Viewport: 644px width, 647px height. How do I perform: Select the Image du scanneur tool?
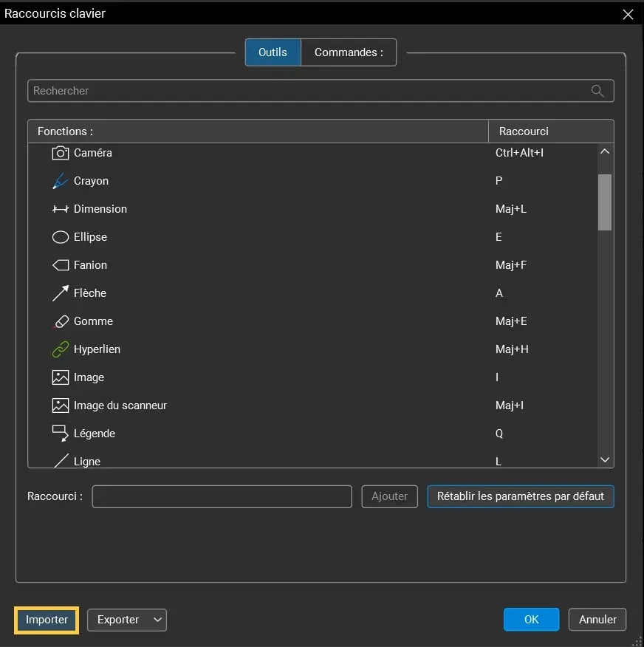click(118, 405)
